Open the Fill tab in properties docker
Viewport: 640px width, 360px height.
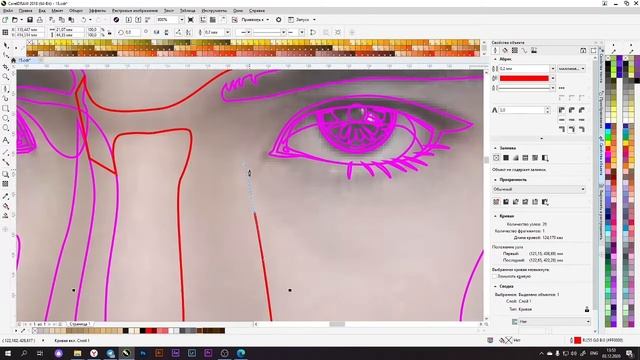point(505,50)
